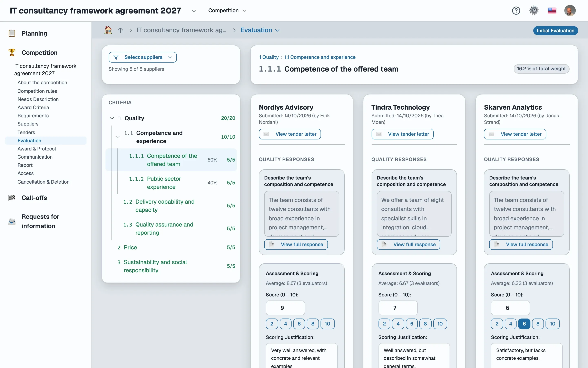Viewport: 588px width, 368px height.
Task: Collapse 1.1 Competence and experience group
Action: pos(118,137)
